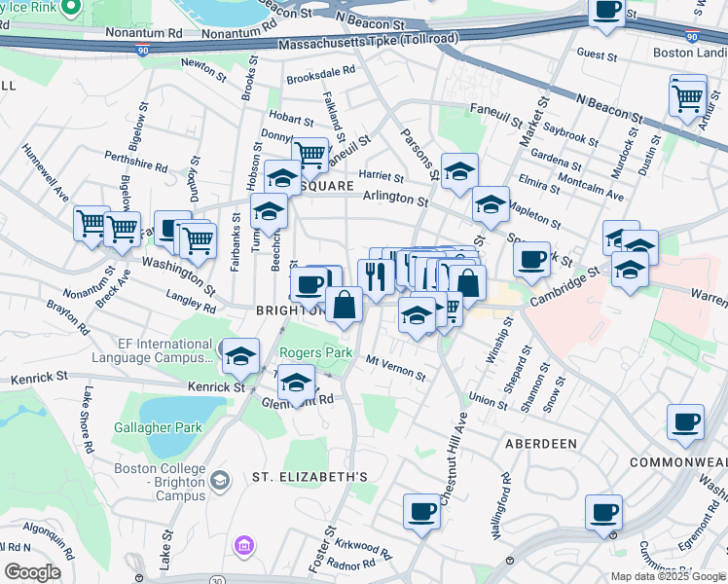This screenshot has width=728, height=584.
Task: Click the Guest St street label
Action: [x=597, y=55]
